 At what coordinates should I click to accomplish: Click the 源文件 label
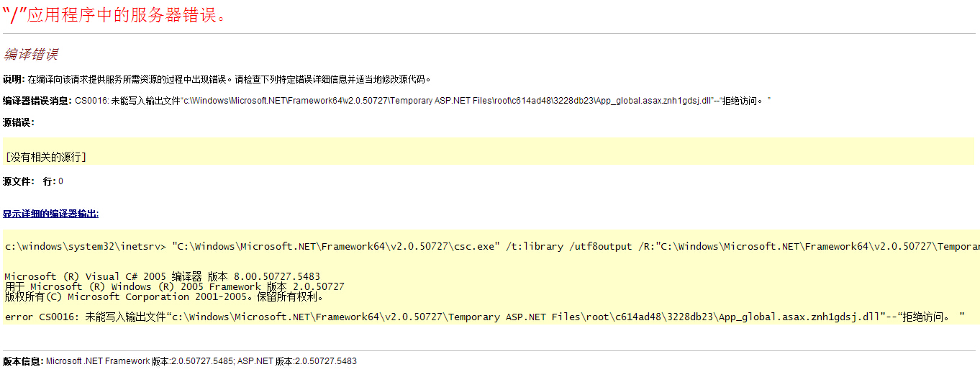pyautogui.click(x=17, y=181)
